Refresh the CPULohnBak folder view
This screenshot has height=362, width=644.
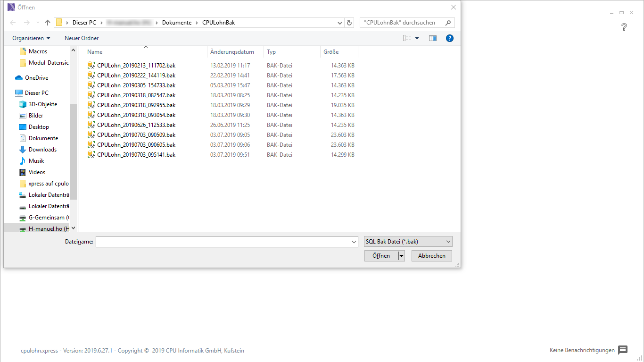click(349, 23)
